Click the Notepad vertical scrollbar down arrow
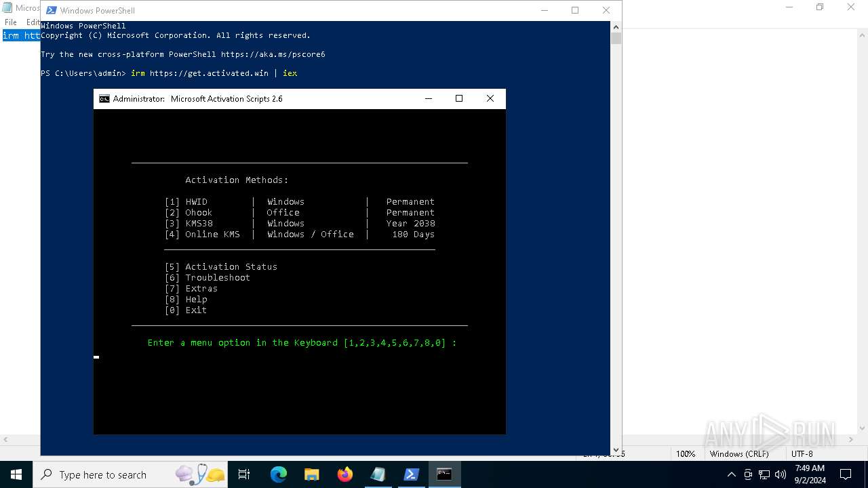Screen dimensions: 868x488 863,428
